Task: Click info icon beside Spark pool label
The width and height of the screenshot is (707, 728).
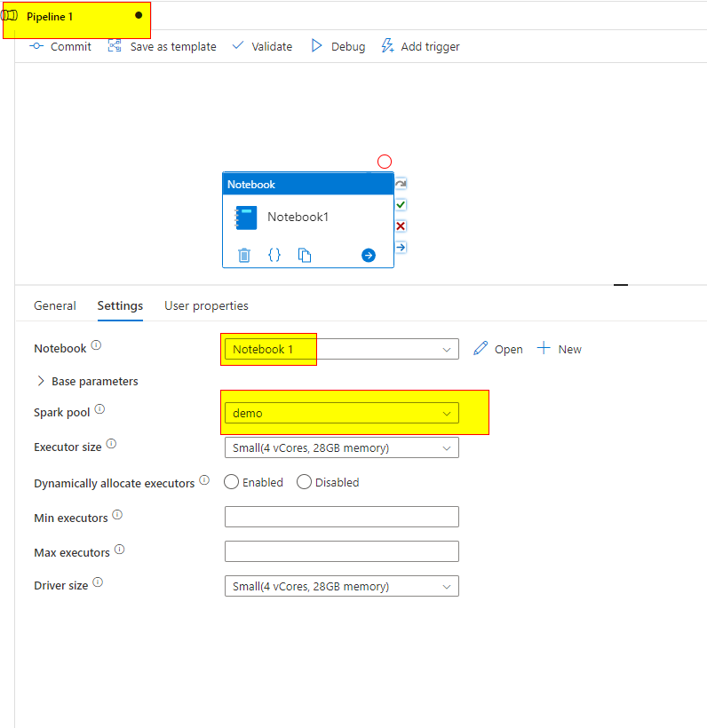Action: 99,409
